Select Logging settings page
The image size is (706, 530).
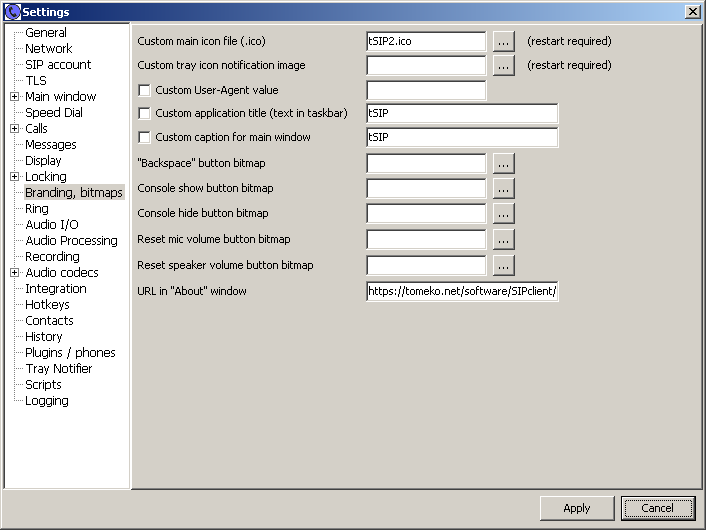tap(47, 401)
